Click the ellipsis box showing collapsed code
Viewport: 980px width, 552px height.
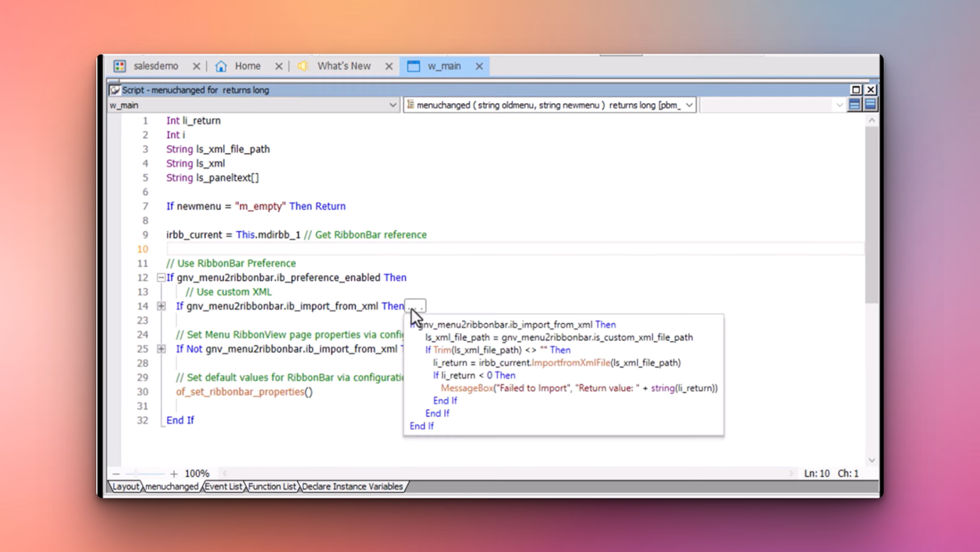tap(414, 305)
